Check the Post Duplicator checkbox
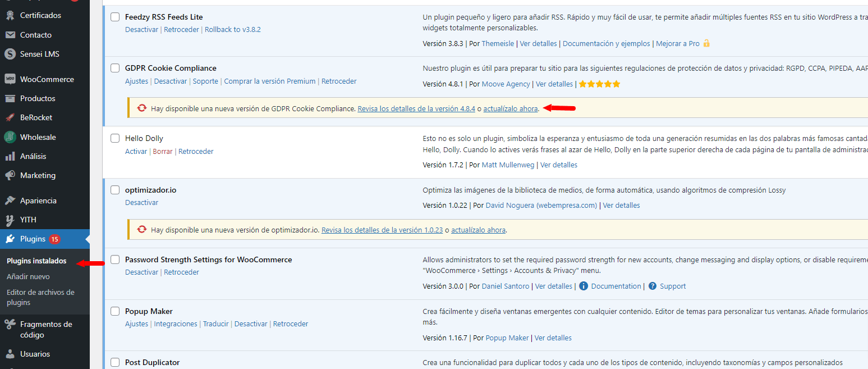The image size is (868, 369). pos(115,362)
